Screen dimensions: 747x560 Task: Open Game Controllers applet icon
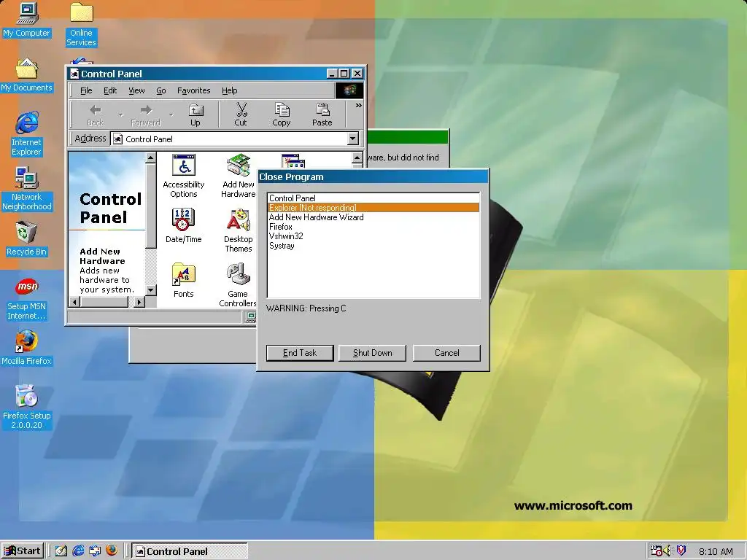[239, 285]
